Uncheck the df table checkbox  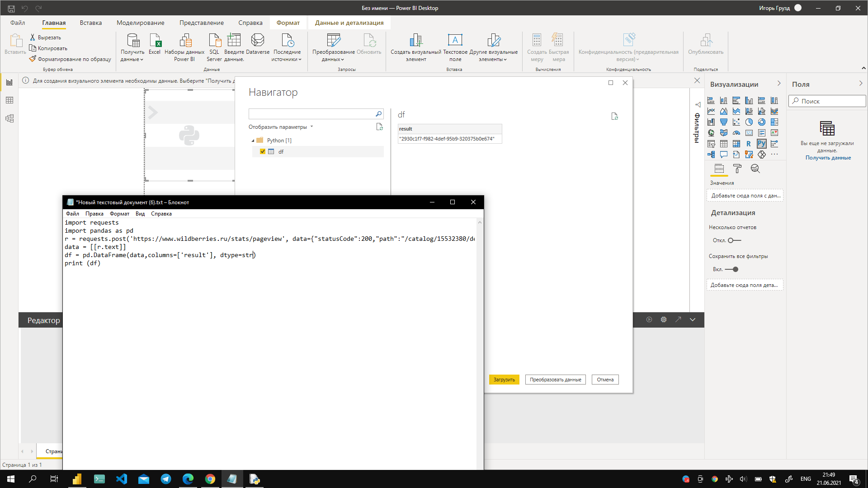tap(263, 152)
